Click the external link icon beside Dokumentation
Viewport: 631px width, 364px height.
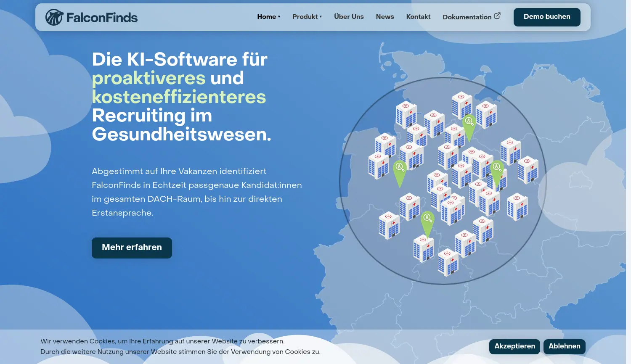pos(497,15)
